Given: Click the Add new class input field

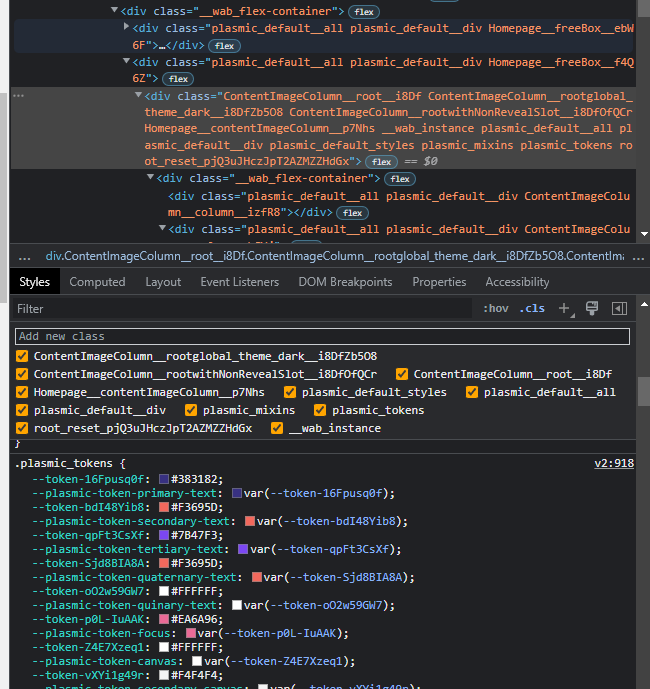Looking at the screenshot, I should tap(322, 336).
